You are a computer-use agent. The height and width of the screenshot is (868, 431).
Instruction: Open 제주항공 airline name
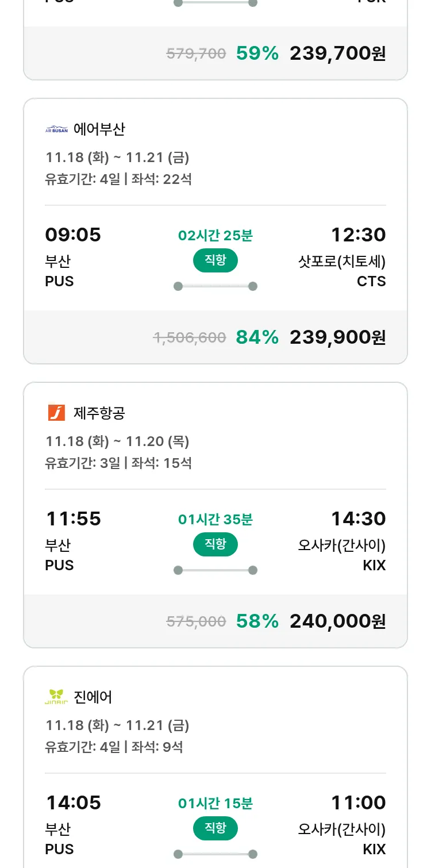click(x=99, y=413)
